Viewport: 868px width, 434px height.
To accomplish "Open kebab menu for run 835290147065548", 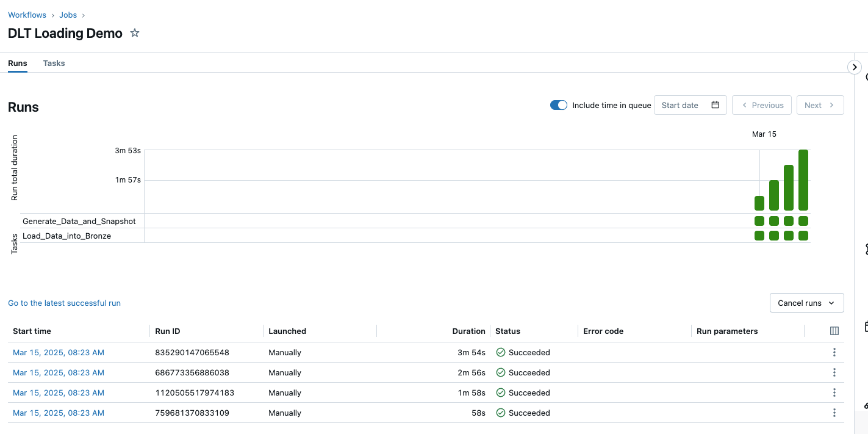I will (834, 352).
